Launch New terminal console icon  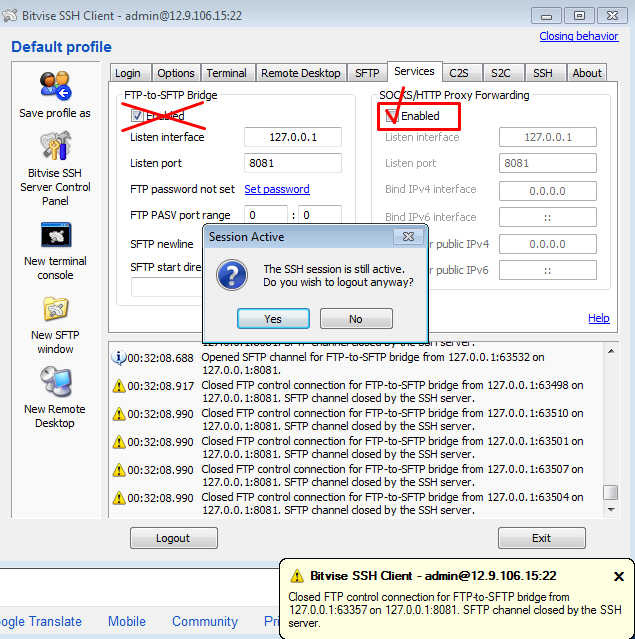[x=56, y=234]
